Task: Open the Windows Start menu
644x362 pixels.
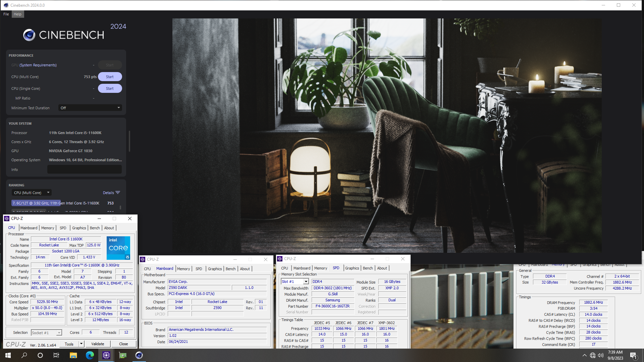Action: pos(8,355)
